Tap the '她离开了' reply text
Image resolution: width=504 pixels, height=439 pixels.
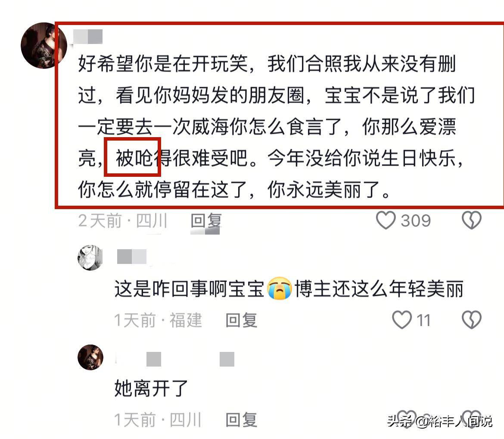click(151, 388)
